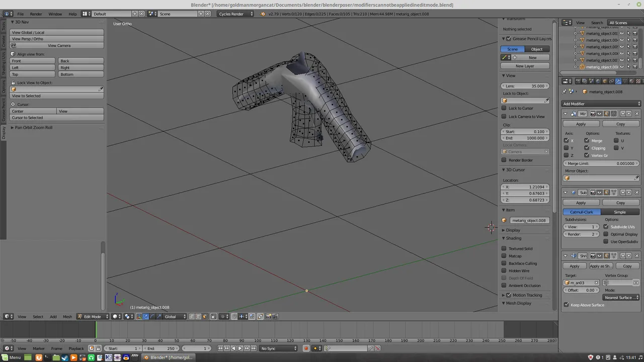Disable the Mirror Clipping checkbox
644x362 pixels.
(x=587, y=148)
